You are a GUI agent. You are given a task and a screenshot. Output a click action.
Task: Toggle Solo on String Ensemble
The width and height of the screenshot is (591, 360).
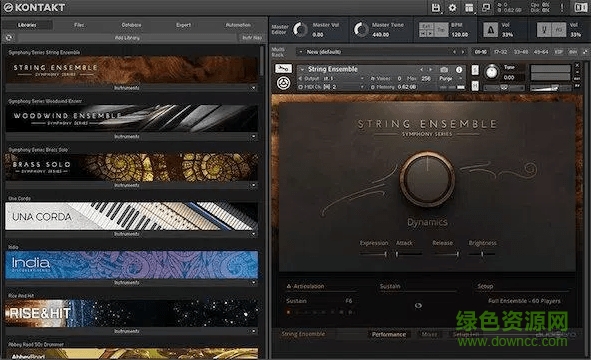coord(475,70)
